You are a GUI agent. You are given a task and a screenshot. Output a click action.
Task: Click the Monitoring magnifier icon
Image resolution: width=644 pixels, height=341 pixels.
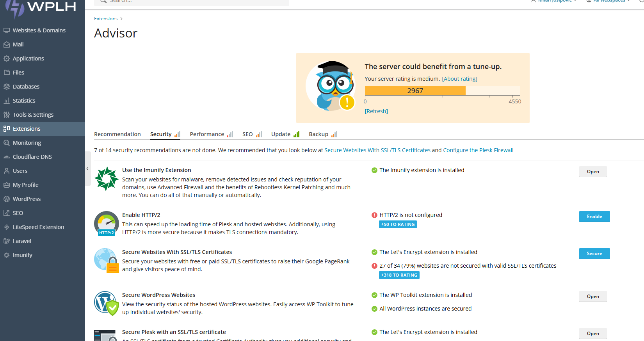coord(7,143)
